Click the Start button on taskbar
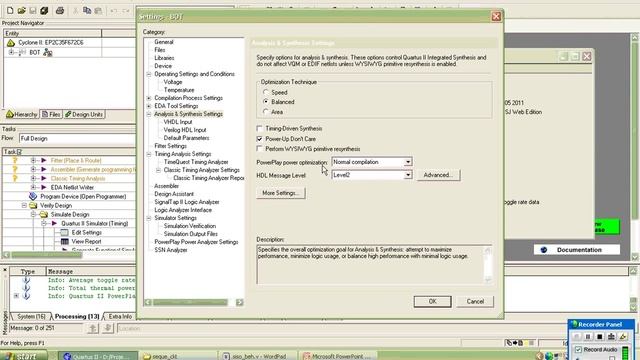Image resolution: width=640 pixels, height=360 pixels. [x=24, y=356]
